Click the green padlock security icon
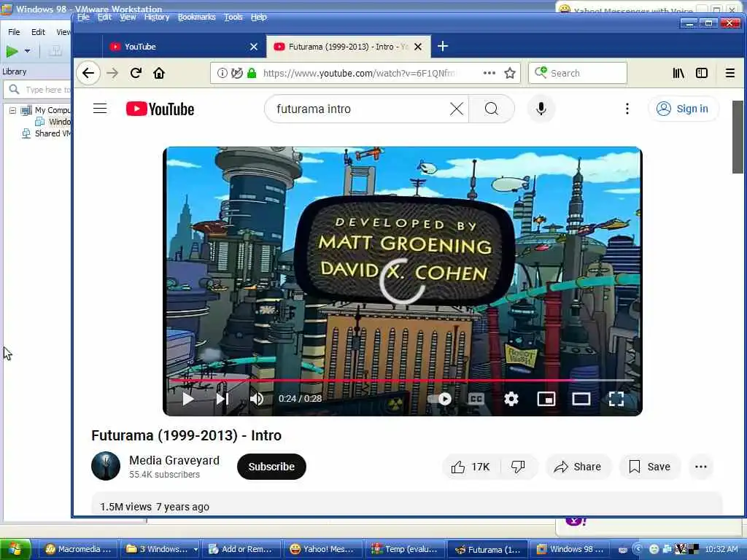The height and width of the screenshot is (560, 747). (x=252, y=73)
